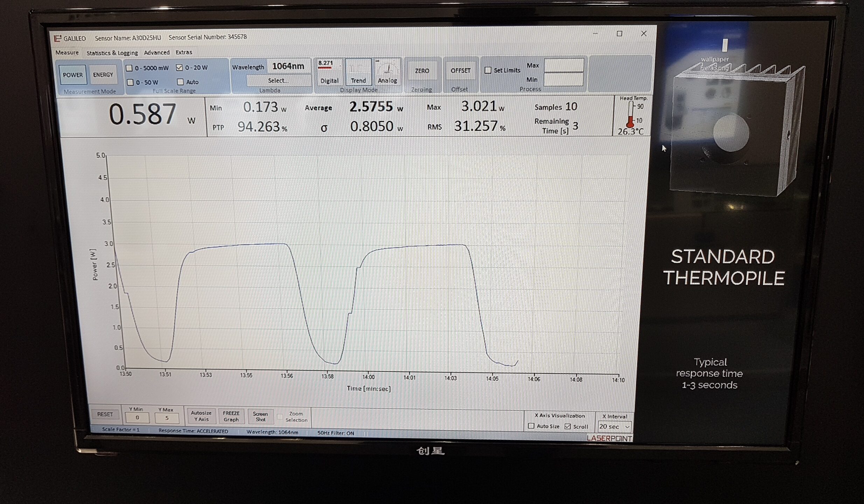Uncheck the 0 - 20 W range

tap(179, 68)
